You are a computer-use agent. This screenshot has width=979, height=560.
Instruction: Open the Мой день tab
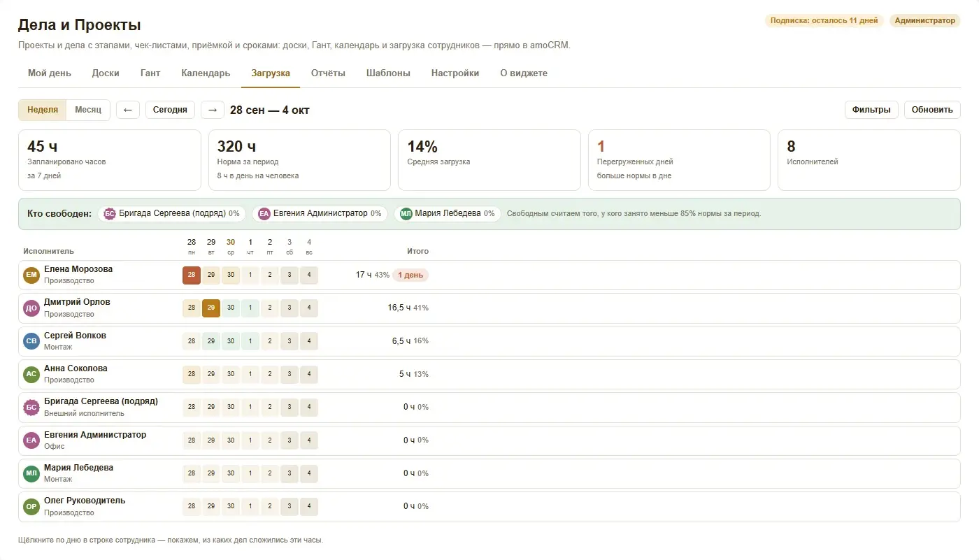50,73
